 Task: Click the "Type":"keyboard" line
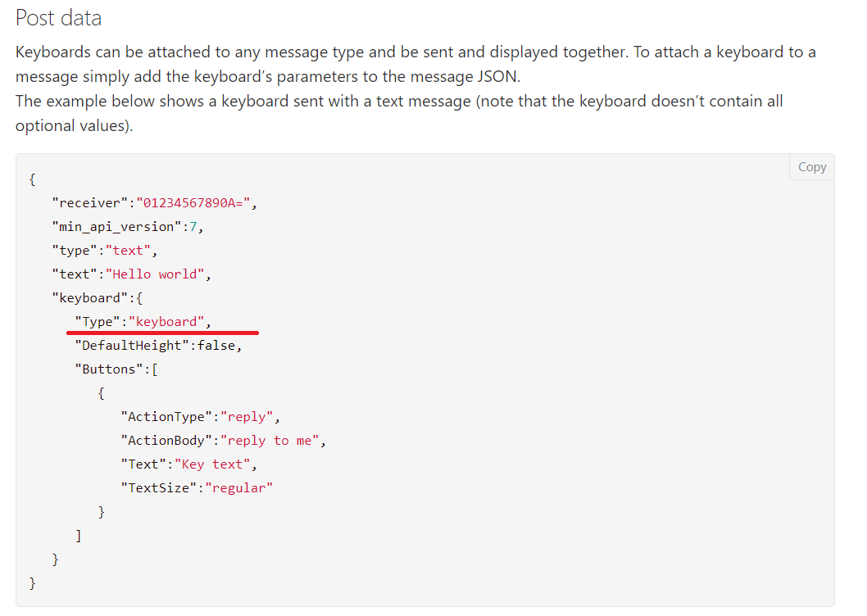[x=143, y=322]
